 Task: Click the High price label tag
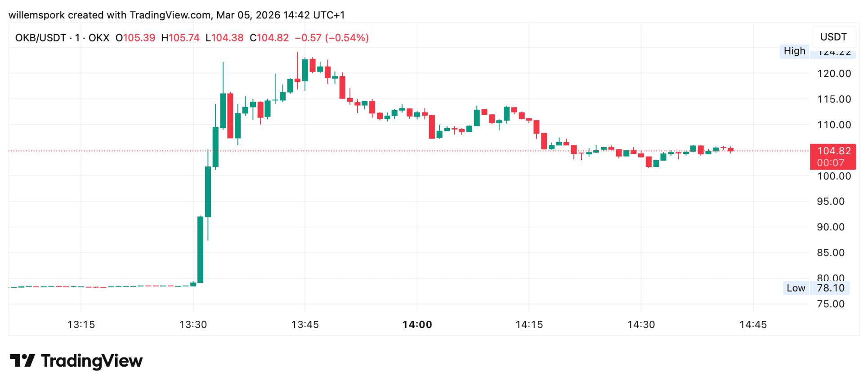pos(794,51)
